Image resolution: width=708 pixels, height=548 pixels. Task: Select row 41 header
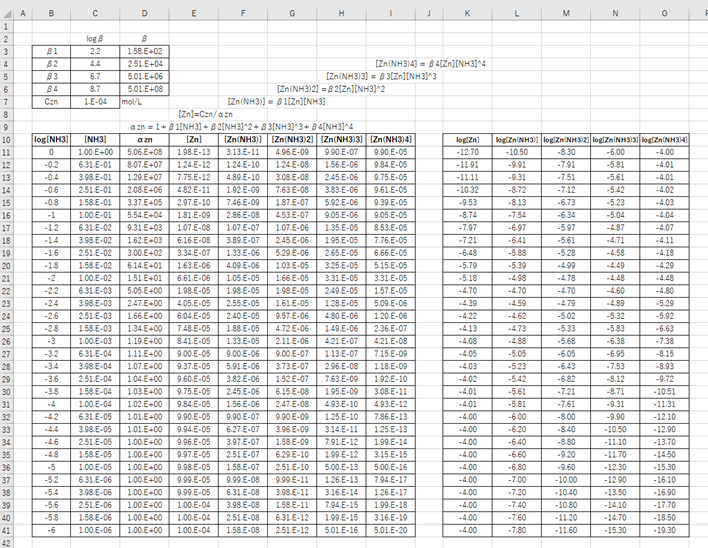point(6,530)
